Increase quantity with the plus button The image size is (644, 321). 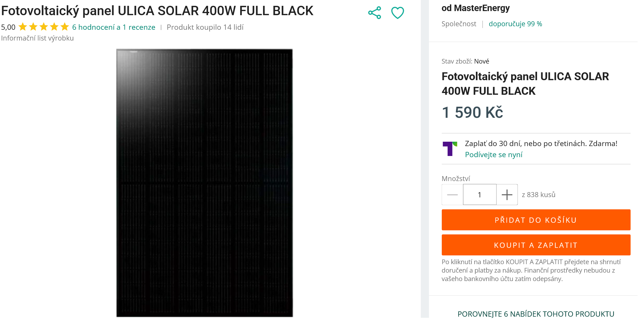click(x=507, y=195)
